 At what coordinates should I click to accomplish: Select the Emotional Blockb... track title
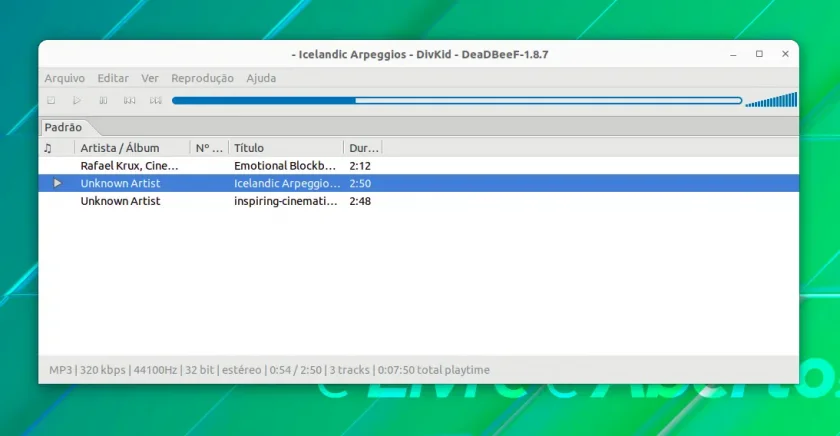click(x=285, y=166)
